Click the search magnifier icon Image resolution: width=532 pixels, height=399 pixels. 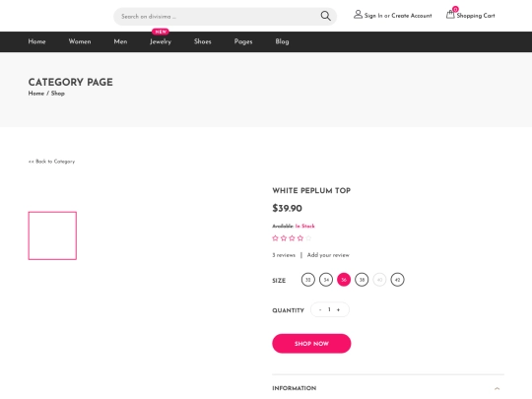[325, 16]
